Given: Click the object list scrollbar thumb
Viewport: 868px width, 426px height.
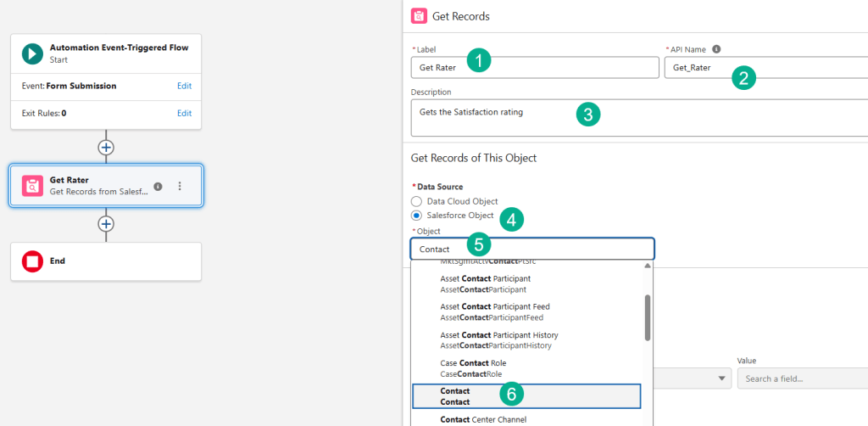Looking at the screenshot, I should [x=648, y=317].
